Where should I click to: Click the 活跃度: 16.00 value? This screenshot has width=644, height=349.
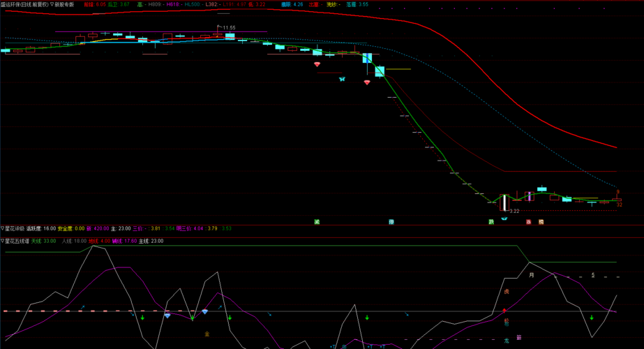41,228
